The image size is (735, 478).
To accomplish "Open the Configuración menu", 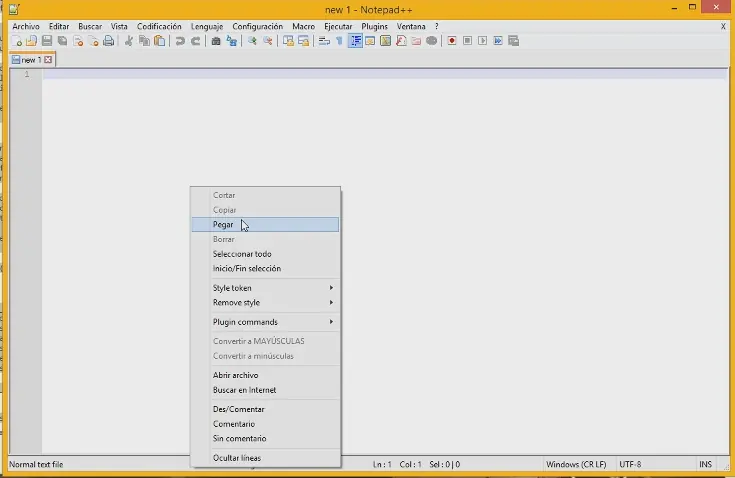I will tap(257, 27).
